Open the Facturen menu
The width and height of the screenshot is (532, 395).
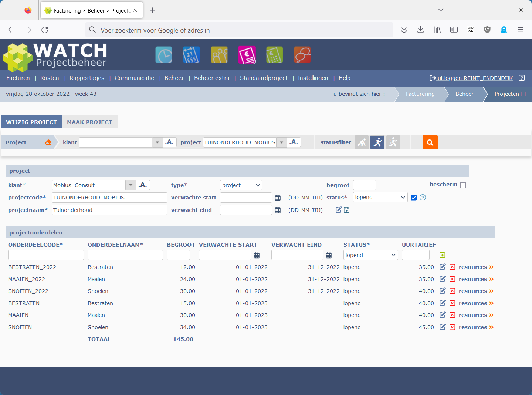tap(18, 78)
